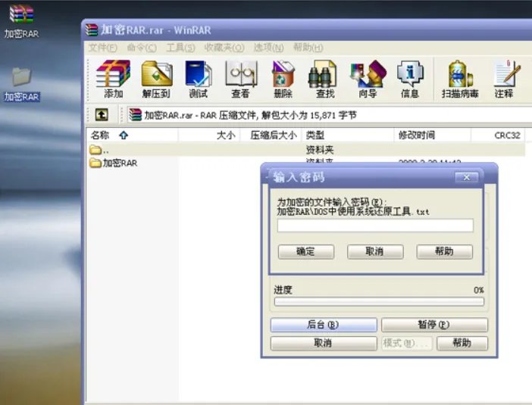Click the archive icon in the address bar
The height and width of the screenshot is (405, 532).
point(136,115)
